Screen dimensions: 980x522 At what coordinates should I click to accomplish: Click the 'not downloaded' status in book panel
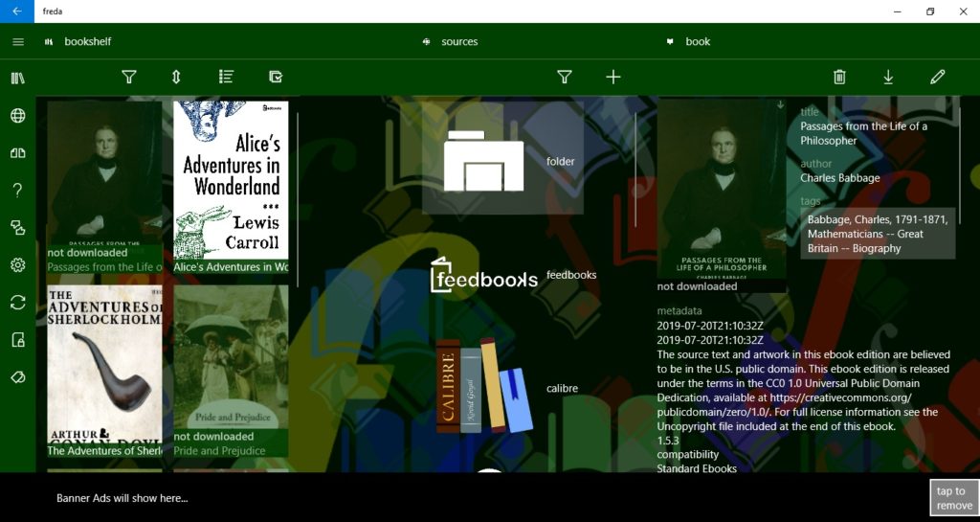pyautogui.click(x=697, y=286)
